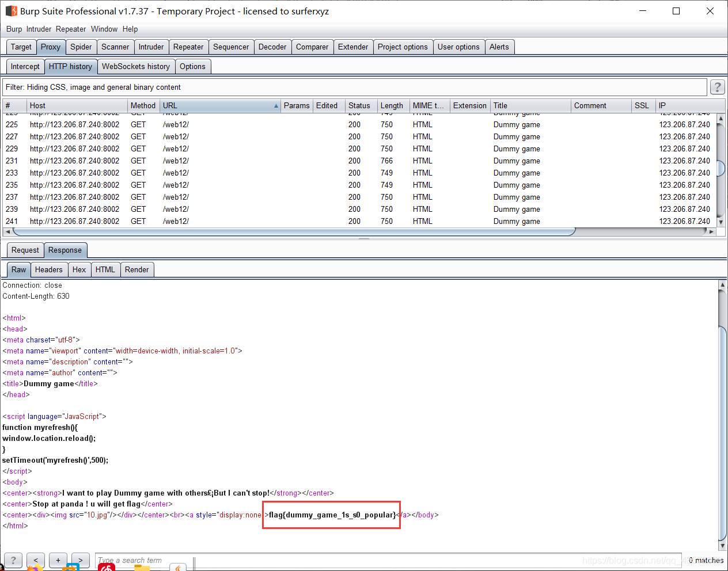
Task: Click the filter help question mark icon
Action: [x=717, y=87]
